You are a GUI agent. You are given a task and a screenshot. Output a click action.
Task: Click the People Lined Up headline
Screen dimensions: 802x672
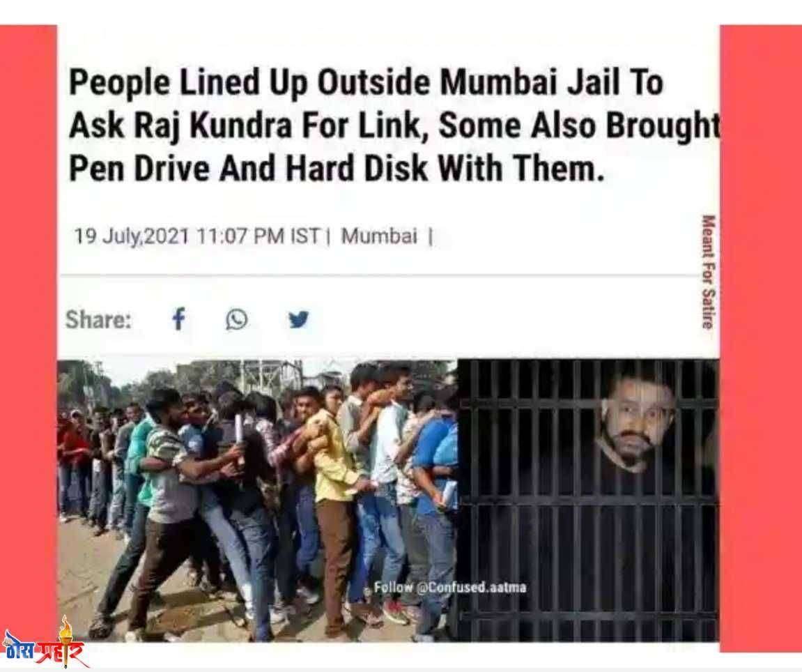[x=394, y=125]
